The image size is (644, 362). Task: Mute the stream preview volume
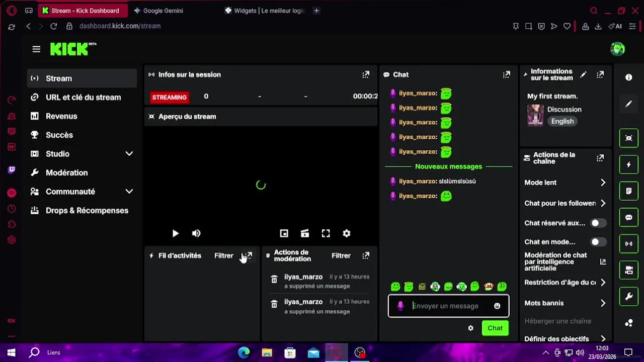pos(196,233)
